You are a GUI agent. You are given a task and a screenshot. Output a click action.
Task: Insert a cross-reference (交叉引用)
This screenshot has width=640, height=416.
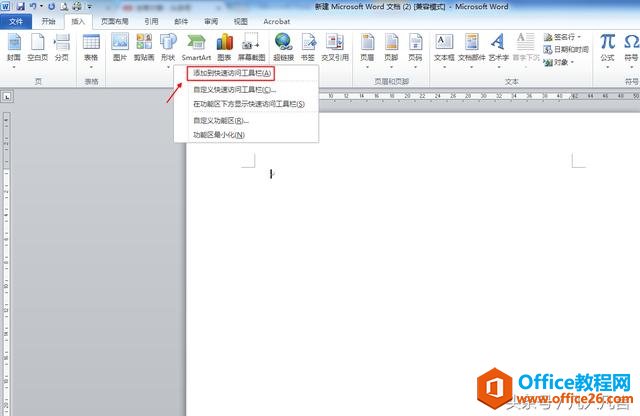[x=335, y=47]
